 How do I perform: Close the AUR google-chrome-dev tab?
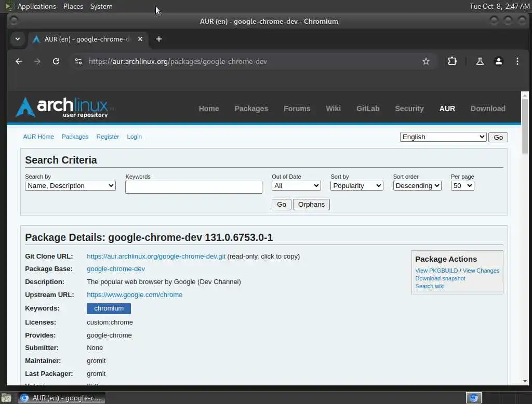(140, 39)
